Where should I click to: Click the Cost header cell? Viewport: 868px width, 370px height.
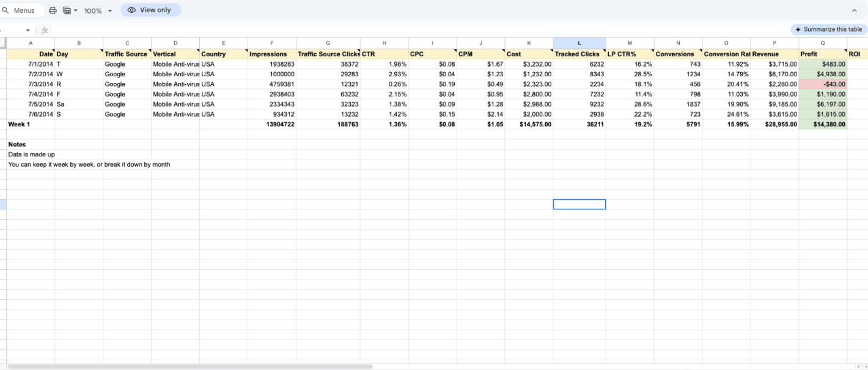point(529,54)
